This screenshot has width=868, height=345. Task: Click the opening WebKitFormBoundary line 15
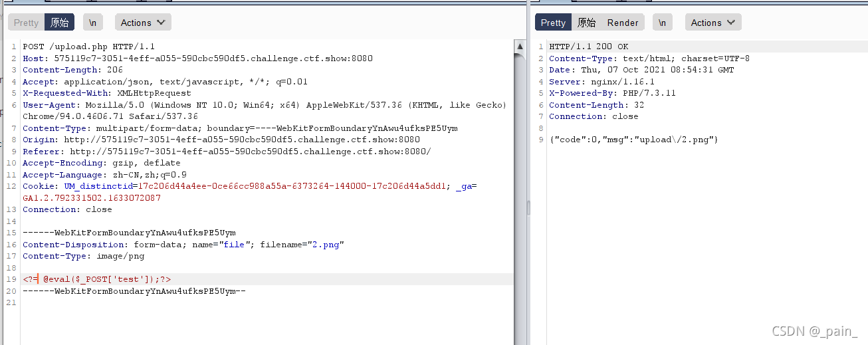(x=129, y=233)
